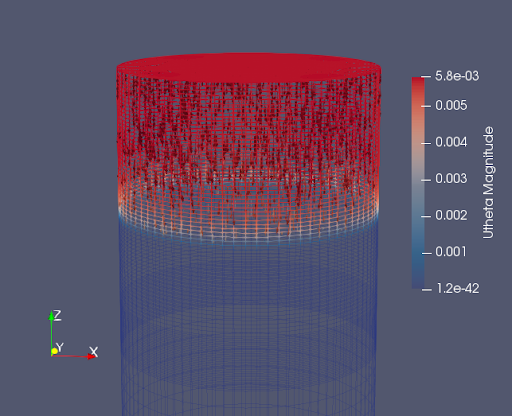Pick the blue bottom of color bar
Viewport: 512px width, 416px height.
coord(418,280)
